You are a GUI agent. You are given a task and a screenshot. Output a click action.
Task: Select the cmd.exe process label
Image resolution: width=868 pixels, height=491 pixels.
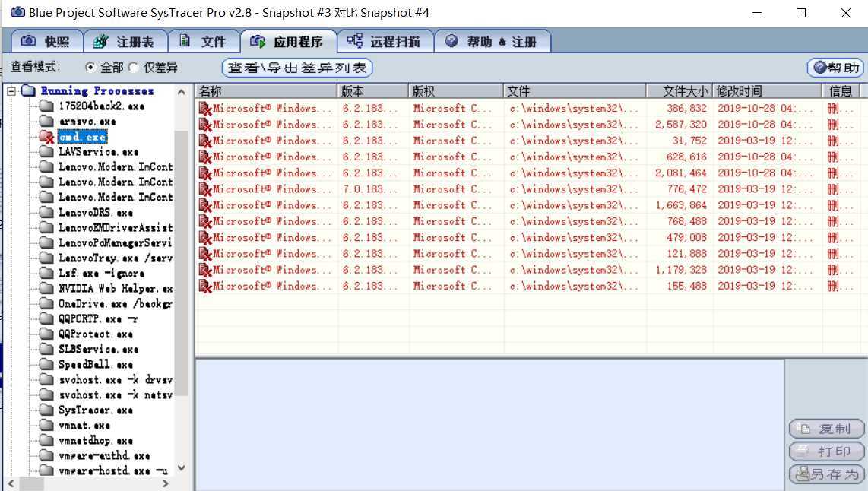point(82,137)
